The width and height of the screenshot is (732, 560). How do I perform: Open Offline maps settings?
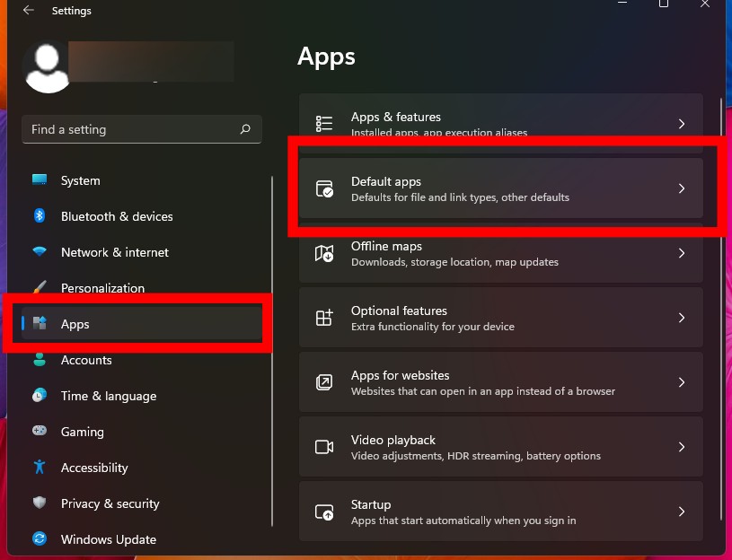click(501, 253)
